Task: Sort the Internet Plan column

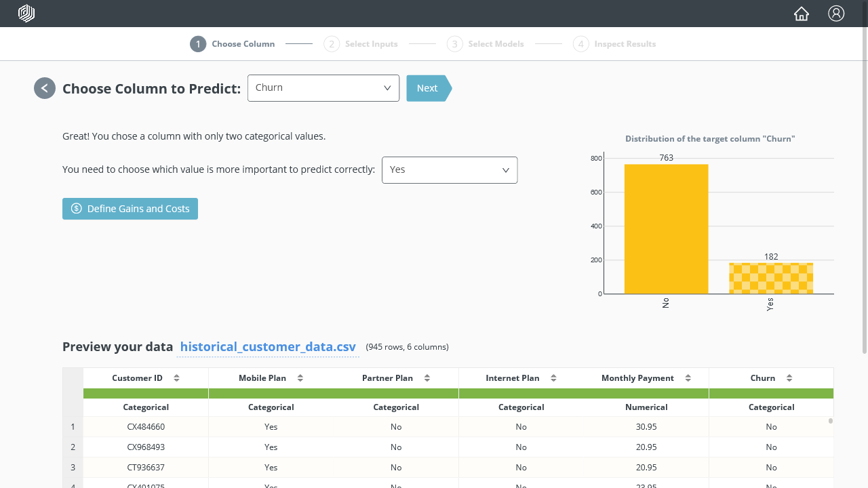Action: tap(553, 378)
